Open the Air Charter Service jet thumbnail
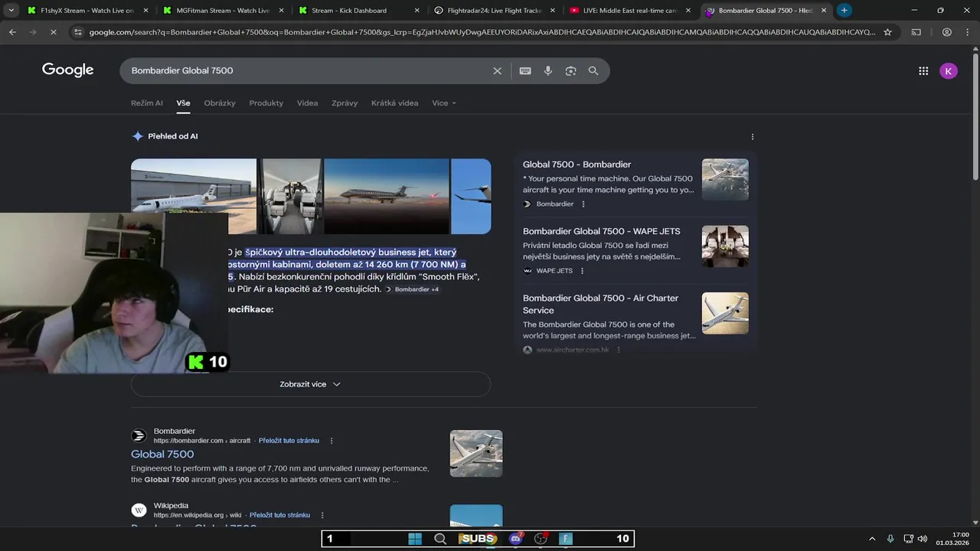This screenshot has height=551, width=980. 725,313
